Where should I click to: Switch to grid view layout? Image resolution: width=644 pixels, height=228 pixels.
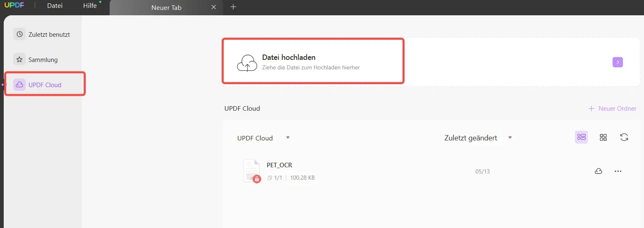click(x=603, y=138)
